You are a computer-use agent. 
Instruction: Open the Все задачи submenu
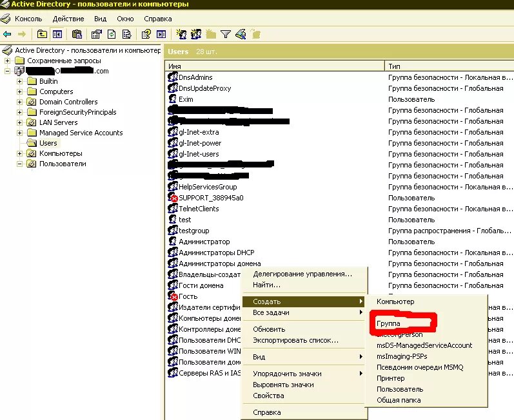(304, 312)
